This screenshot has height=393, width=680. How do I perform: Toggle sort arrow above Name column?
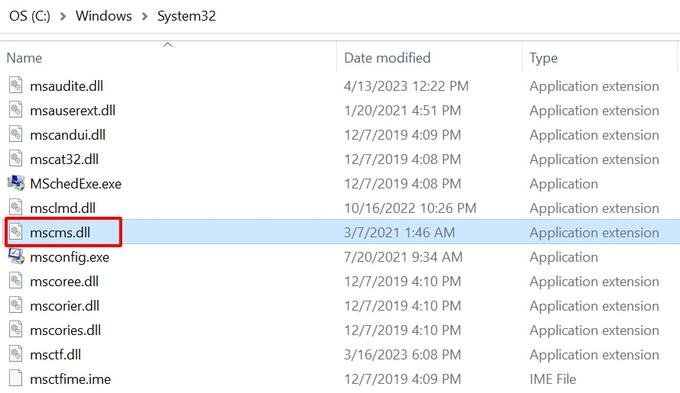pos(168,44)
